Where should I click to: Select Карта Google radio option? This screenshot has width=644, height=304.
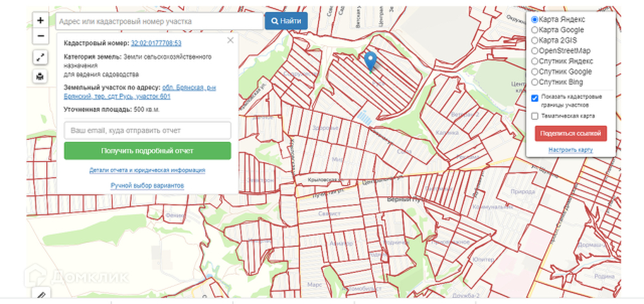pyautogui.click(x=534, y=30)
